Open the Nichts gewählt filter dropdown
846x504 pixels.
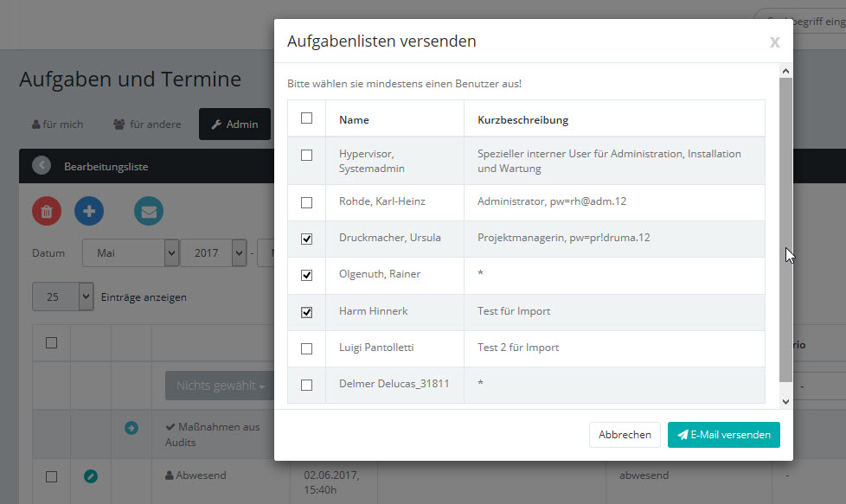point(220,386)
